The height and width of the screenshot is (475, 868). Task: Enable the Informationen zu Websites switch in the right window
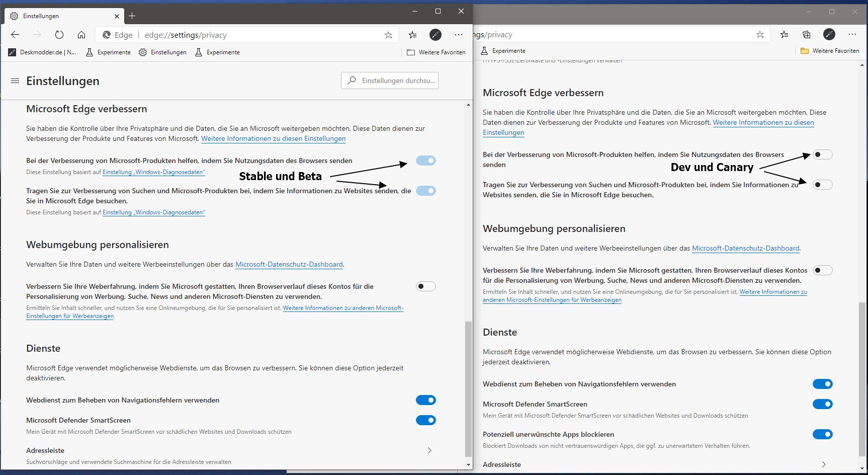click(x=823, y=185)
